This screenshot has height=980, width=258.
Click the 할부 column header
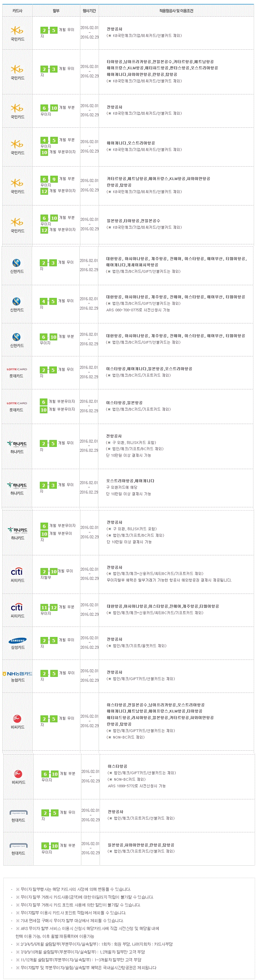pyautogui.click(x=56, y=11)
